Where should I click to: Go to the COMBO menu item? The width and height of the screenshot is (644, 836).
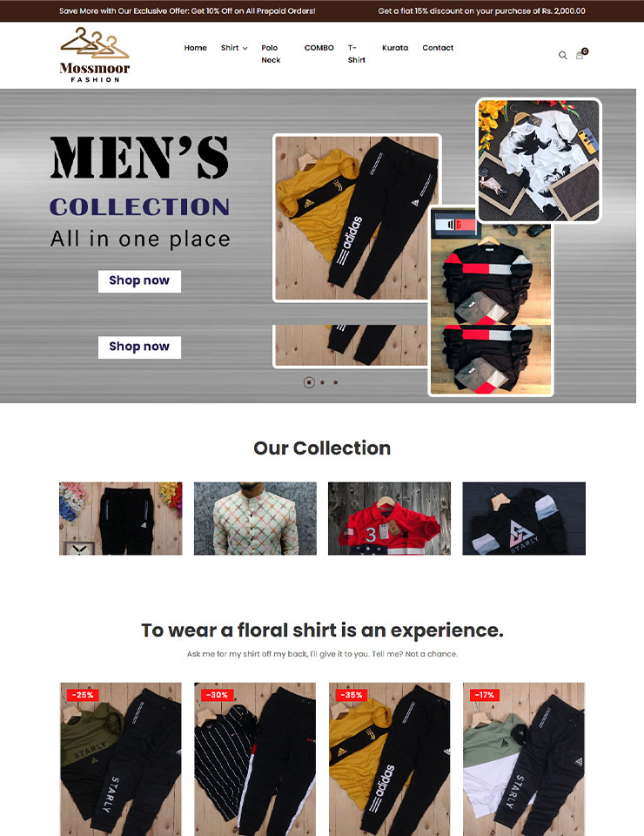[319, 47]
